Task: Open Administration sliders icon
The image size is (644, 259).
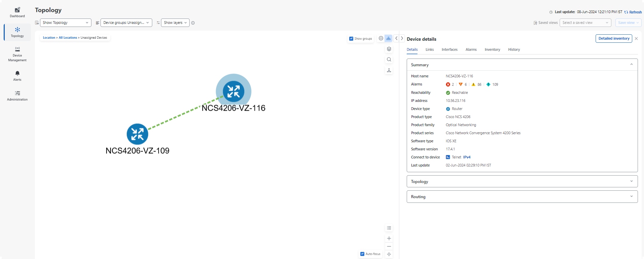Action: (17, 93)
